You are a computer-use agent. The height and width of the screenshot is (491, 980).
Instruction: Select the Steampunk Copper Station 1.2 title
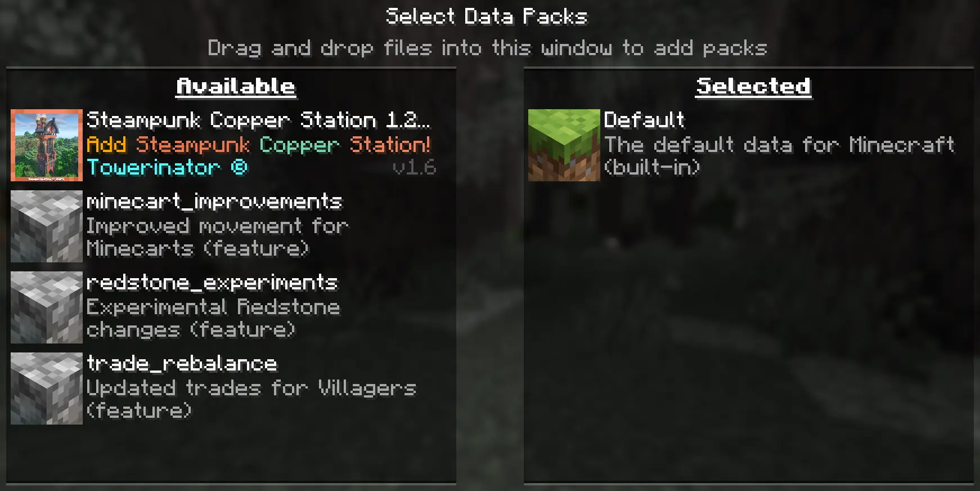pos(258,120)
